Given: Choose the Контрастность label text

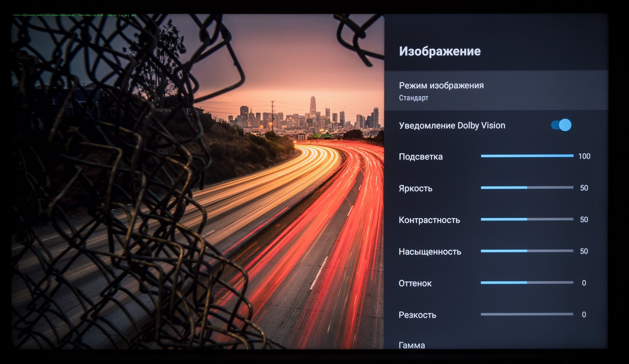Looking at the screenshot, I should 429,220.
